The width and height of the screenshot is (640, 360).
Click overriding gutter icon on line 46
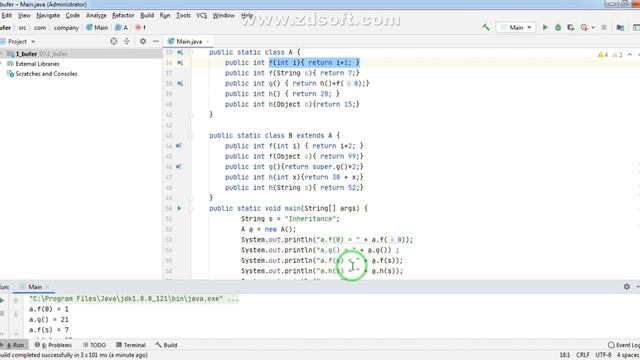[x=179, y=167]
